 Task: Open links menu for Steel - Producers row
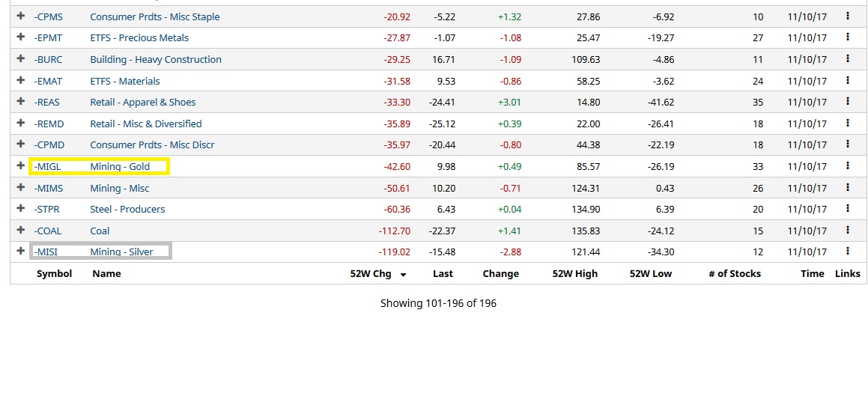tap(848, 208)
